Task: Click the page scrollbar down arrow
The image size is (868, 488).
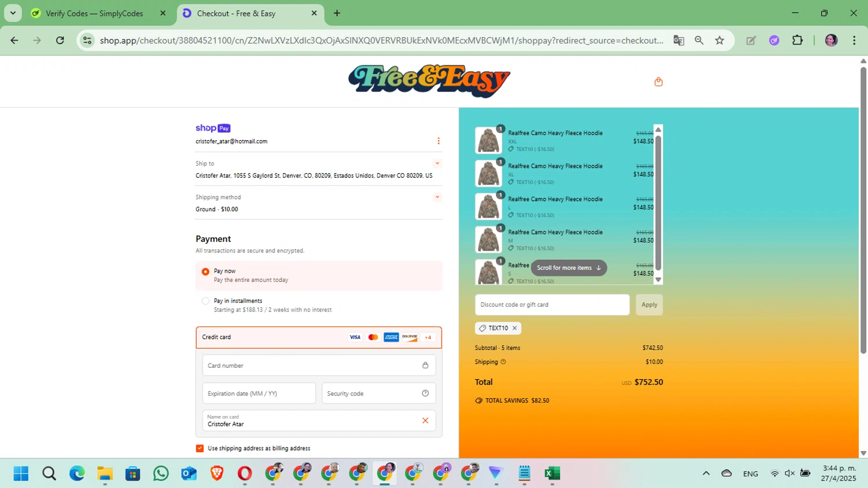Action: pyautogui.click(x=863, y=453)
